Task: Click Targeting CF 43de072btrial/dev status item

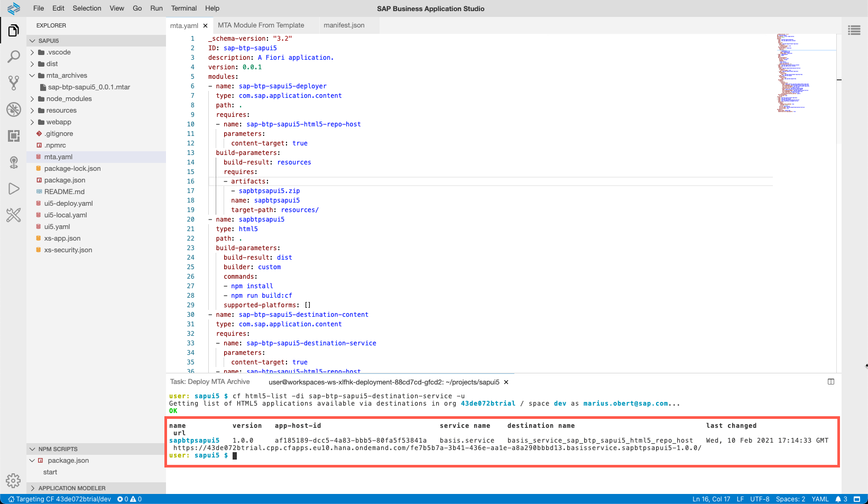Action: tap(59, 499)
